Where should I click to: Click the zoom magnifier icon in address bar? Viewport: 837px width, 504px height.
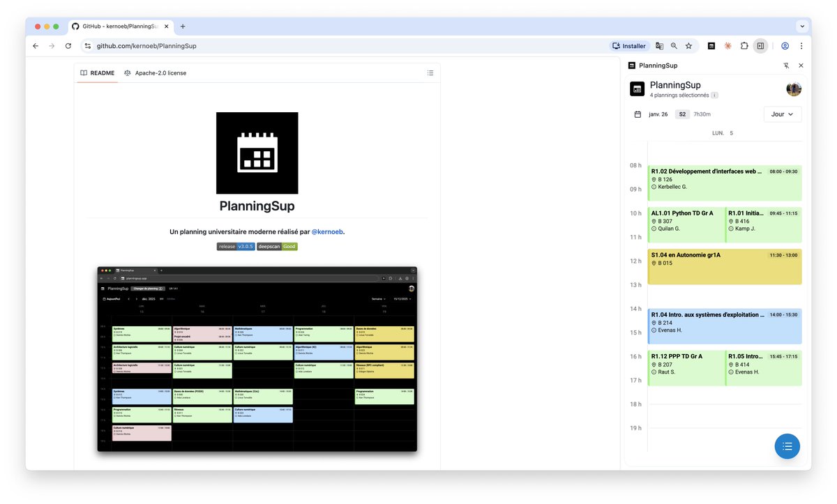pos(674,46)
